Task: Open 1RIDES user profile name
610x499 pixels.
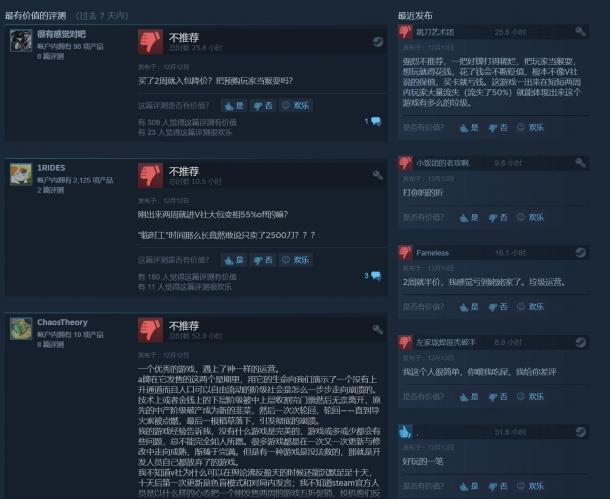Action: point(51,168)
